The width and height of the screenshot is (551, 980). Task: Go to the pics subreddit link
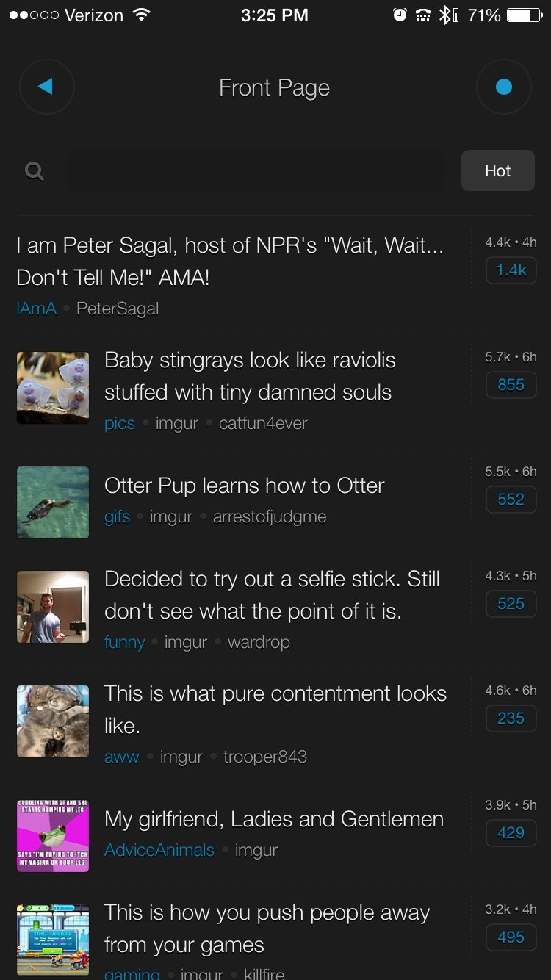[x=120, y=423]
